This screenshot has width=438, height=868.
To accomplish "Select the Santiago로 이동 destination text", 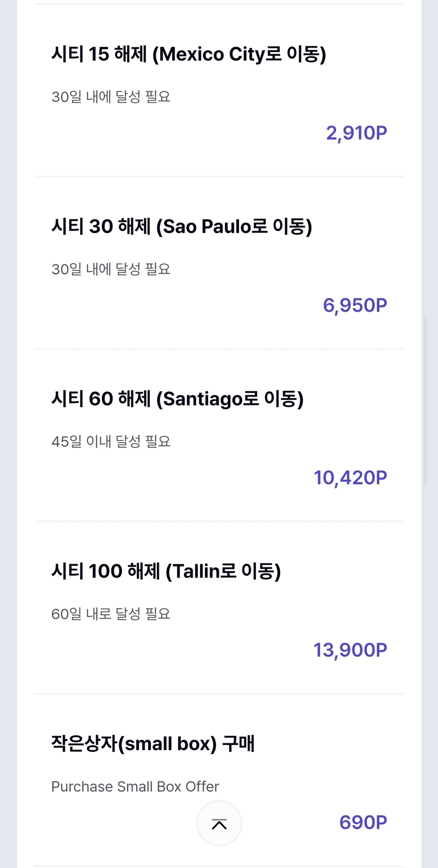I will pos(230,399).
